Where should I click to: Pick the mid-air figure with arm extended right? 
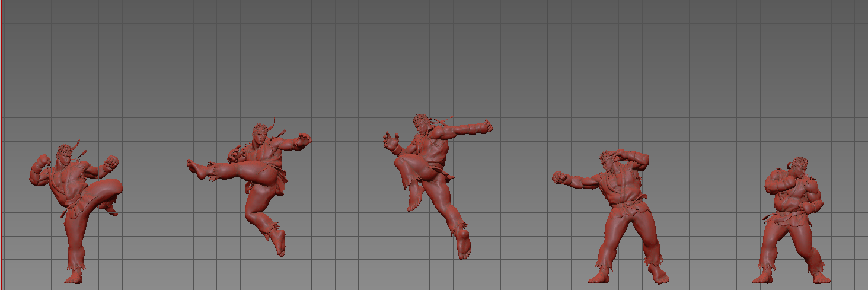coord(437,185)
